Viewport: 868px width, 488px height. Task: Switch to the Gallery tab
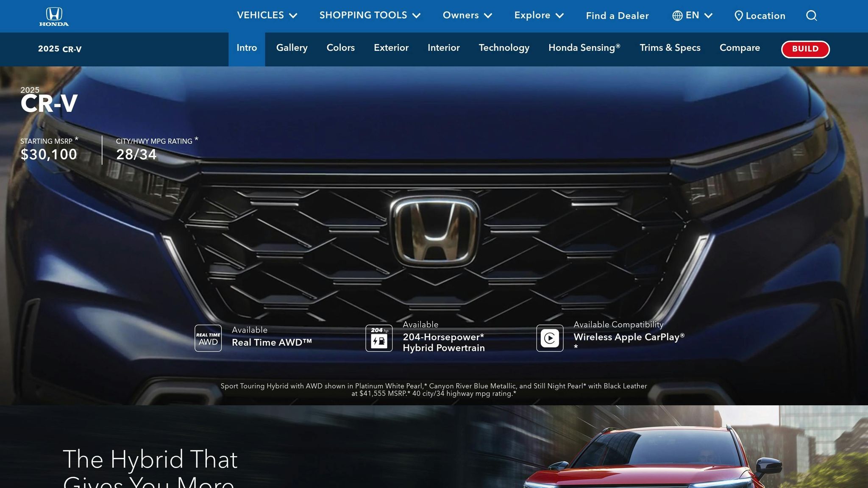pos(292,48)
